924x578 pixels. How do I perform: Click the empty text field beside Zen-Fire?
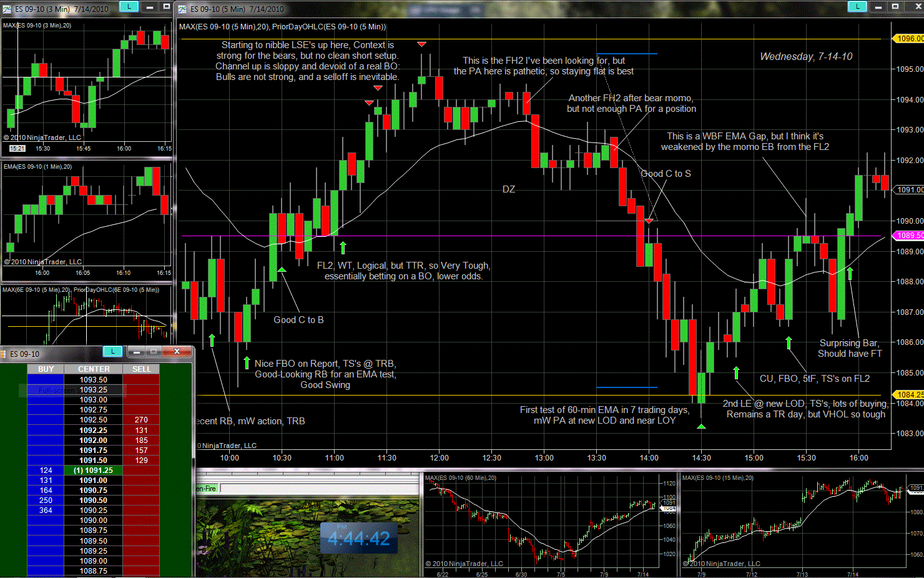pos(318,489)
